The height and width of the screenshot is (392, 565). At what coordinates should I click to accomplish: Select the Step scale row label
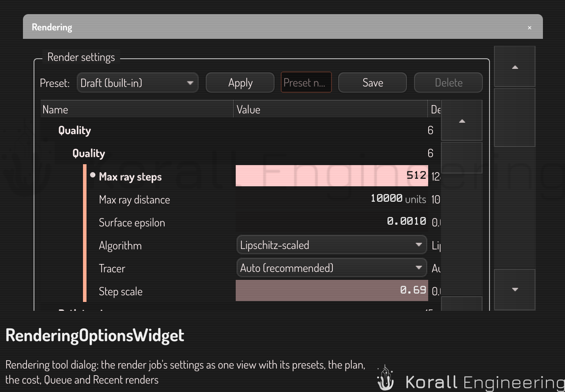tap(121, 291)
